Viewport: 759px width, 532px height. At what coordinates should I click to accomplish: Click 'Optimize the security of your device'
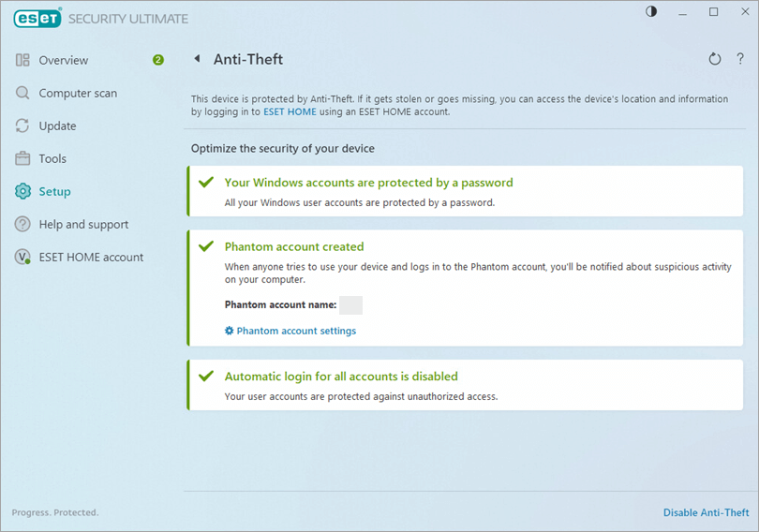click(x=283, y=149)
